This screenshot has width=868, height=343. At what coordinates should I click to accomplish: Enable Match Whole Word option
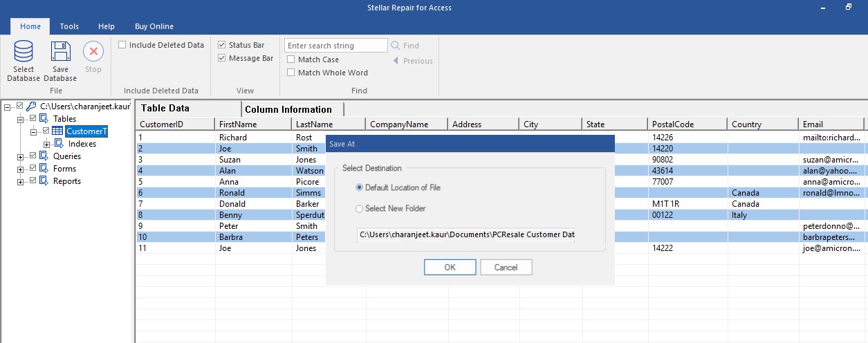[290, 73]
